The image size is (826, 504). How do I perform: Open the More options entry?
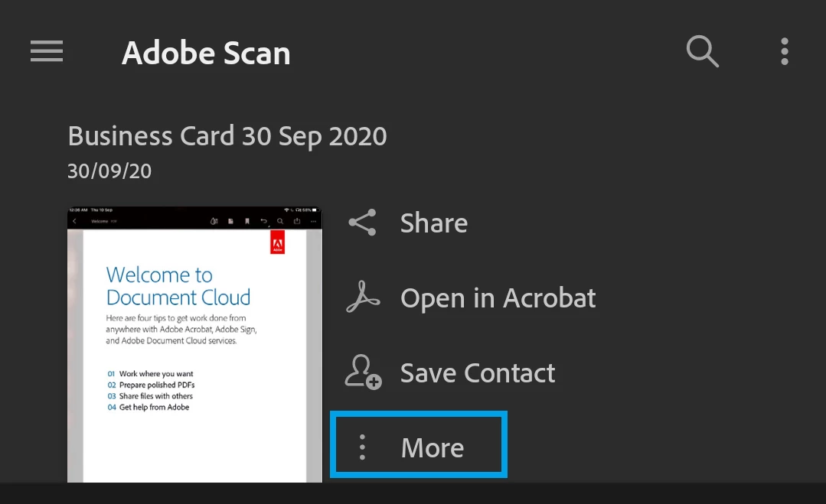pos(418,444)
